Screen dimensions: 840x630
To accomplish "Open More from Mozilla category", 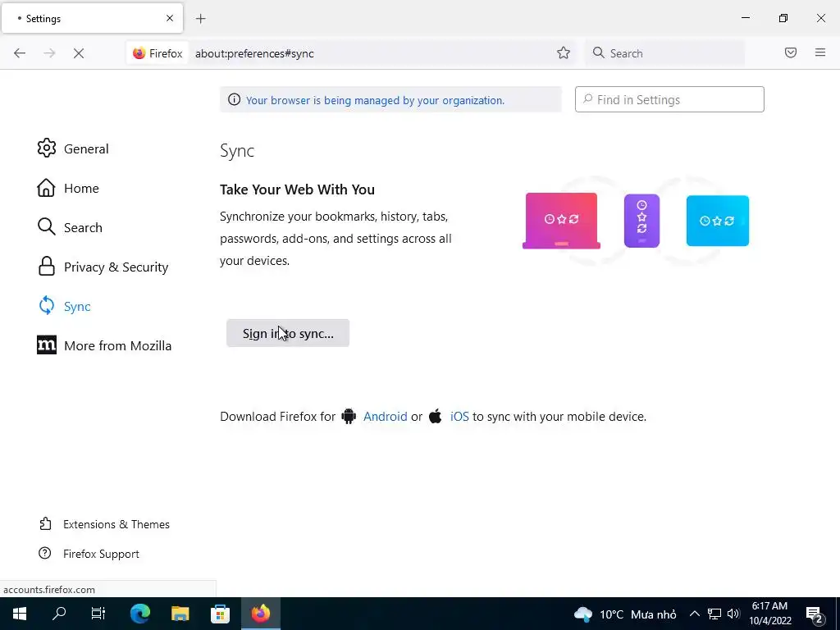I will click(104, 345).
